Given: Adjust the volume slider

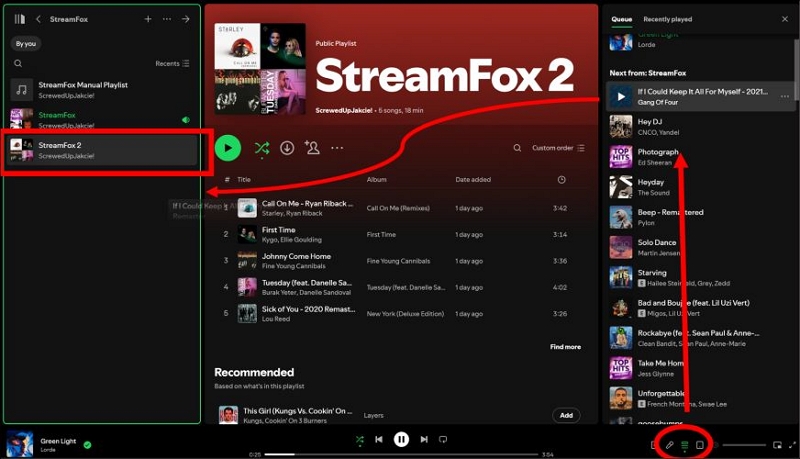Looking at the screenshot, I should (x=744, y=445).
